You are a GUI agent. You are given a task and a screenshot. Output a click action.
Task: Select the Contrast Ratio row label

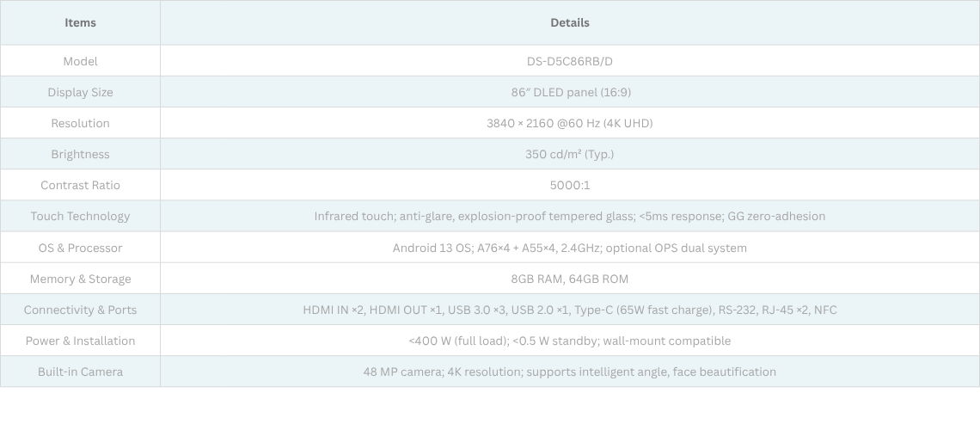pos(80,185)
